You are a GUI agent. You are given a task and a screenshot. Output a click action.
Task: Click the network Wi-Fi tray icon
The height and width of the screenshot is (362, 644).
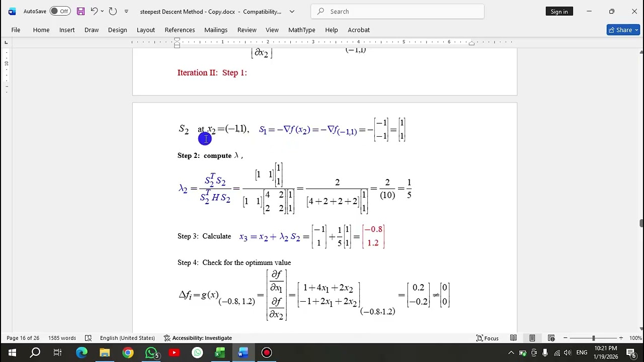tap(556, 353)
